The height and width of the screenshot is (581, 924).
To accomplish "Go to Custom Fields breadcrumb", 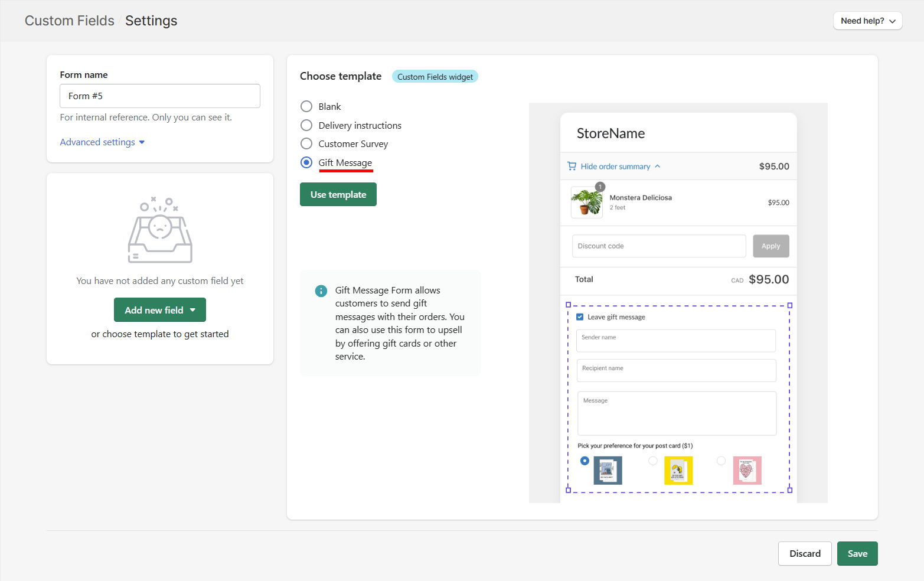I will point(70,21).
